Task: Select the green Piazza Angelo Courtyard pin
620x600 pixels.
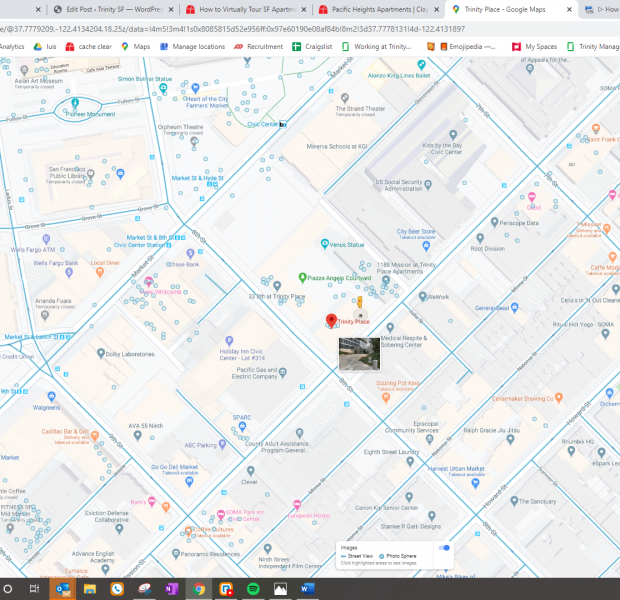Action: tap(302, 278)
